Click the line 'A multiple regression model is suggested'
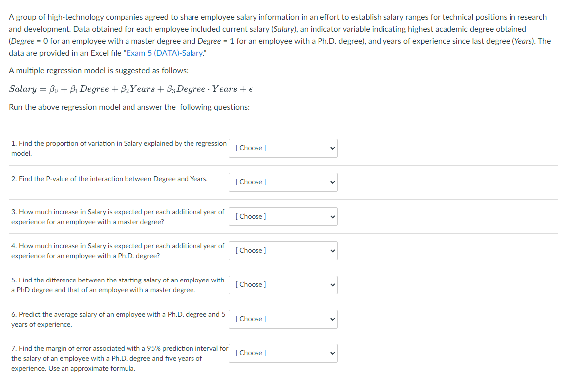The height and width of the screenshot is (392, 575). click(x=99, y=71)
